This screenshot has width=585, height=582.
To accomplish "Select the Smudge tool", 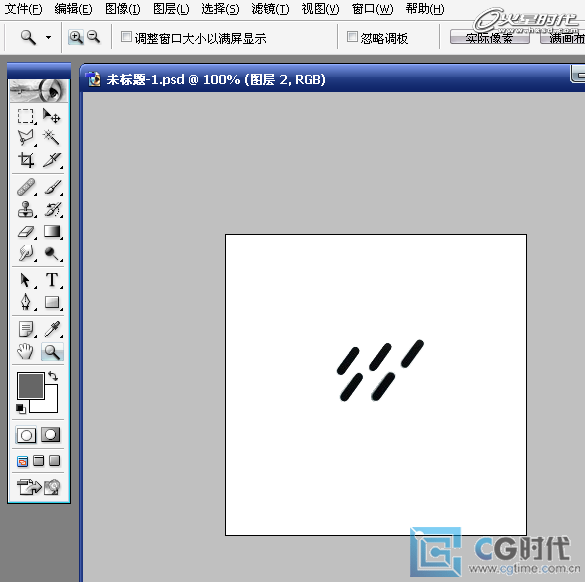I will pyautogui.click(x=26, y=253).
